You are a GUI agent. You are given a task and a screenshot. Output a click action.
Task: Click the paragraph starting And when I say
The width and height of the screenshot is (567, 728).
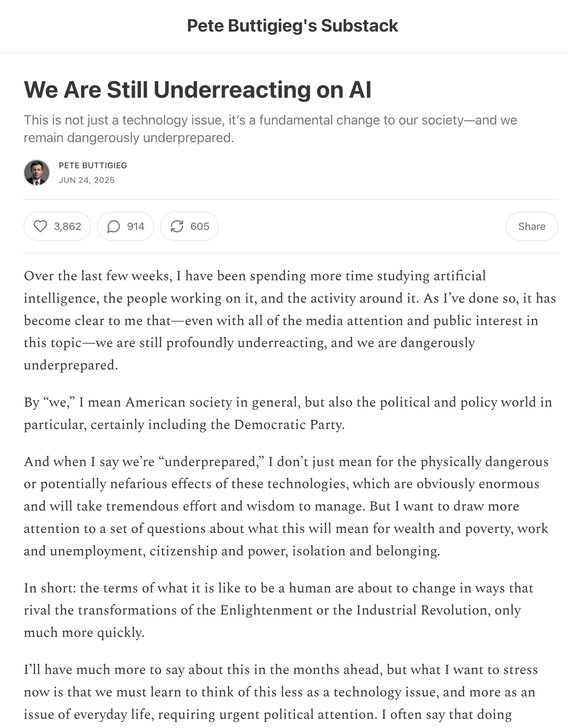[x=286, y=506]
